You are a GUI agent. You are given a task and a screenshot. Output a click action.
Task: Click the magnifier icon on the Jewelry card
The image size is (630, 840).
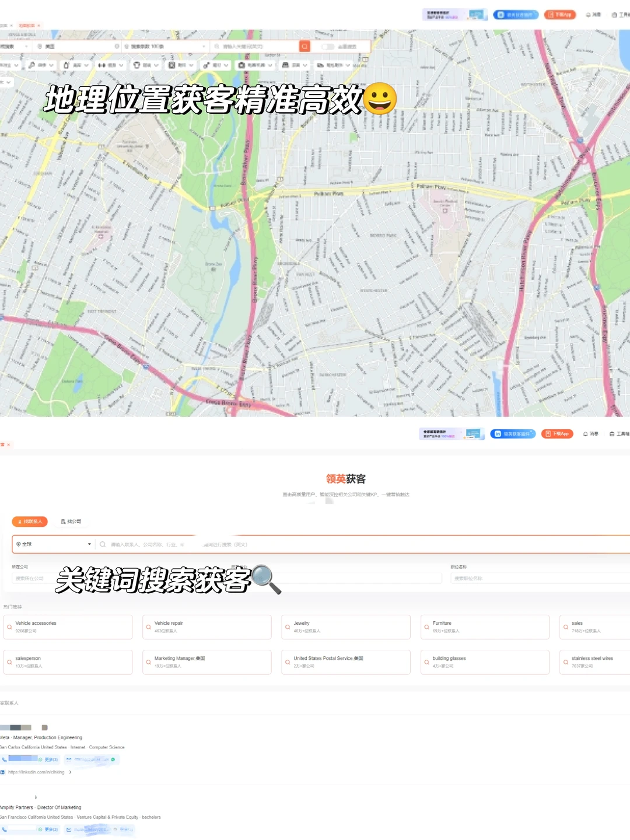tap(287, 626)
